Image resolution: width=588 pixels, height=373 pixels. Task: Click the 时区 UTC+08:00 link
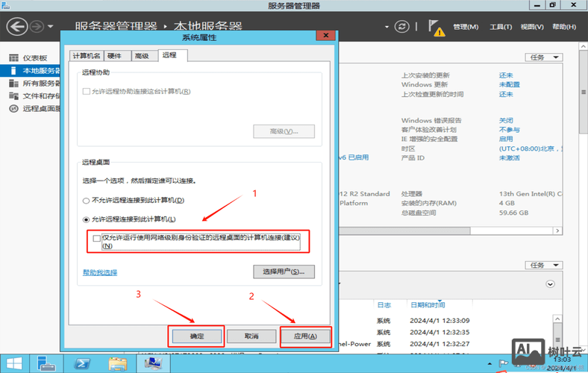(x=531, y=148)
